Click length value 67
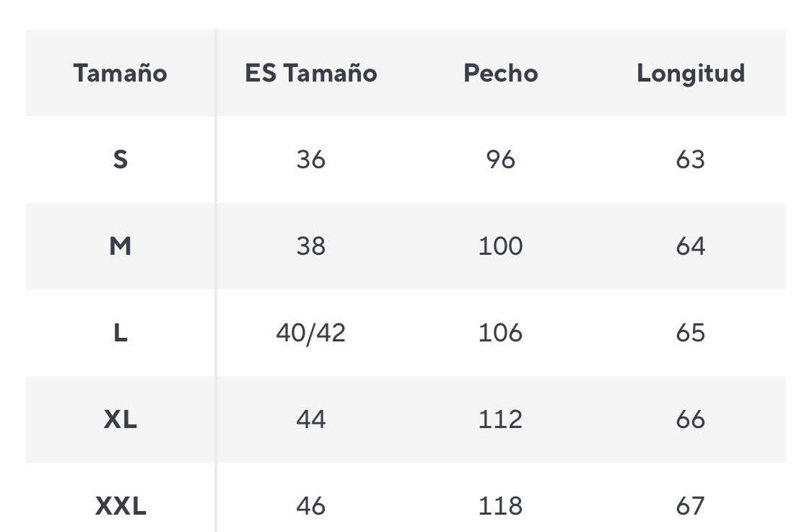This screenshot has width=812, height=532. pyautogui.click(x=690, y=506)
